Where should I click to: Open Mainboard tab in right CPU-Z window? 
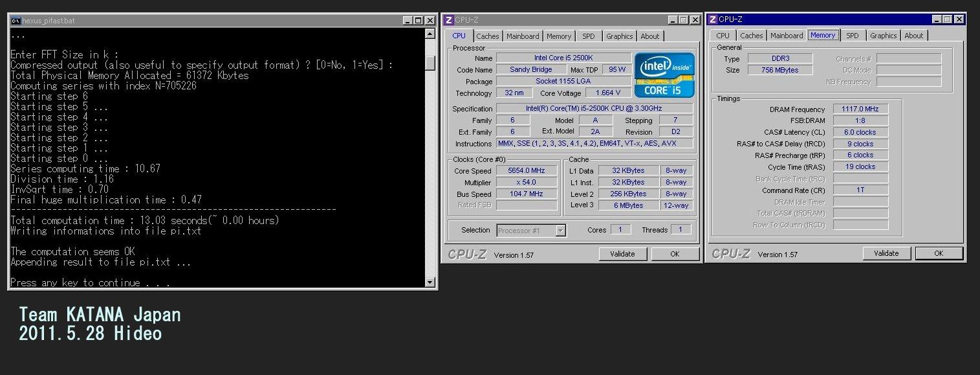point(787,36)
